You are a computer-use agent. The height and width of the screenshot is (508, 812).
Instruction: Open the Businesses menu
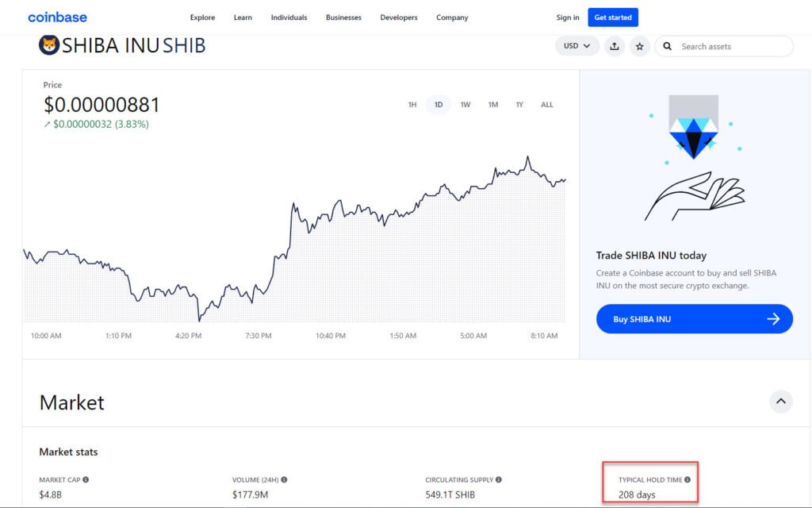point(344,17)
